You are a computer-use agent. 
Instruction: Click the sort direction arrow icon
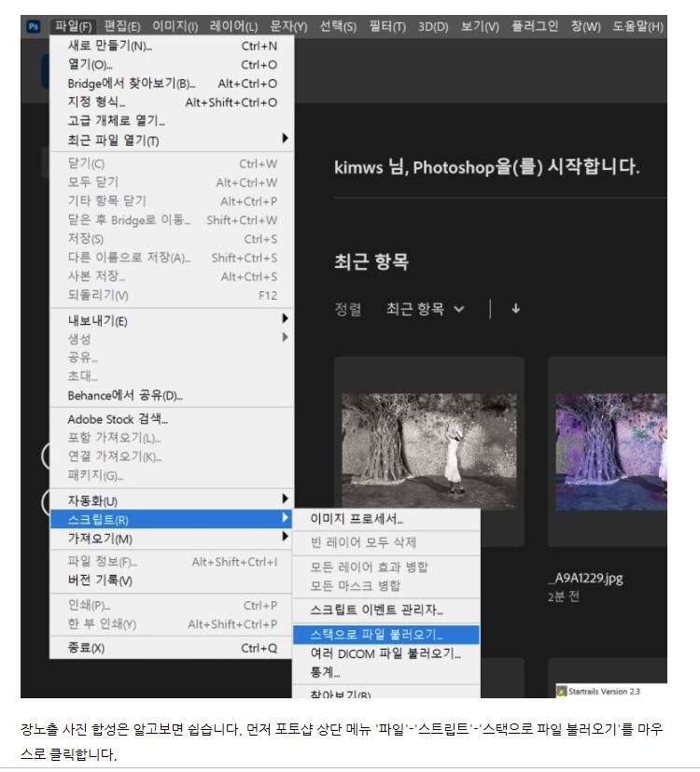pyautogui.click(x=515, y=309)
